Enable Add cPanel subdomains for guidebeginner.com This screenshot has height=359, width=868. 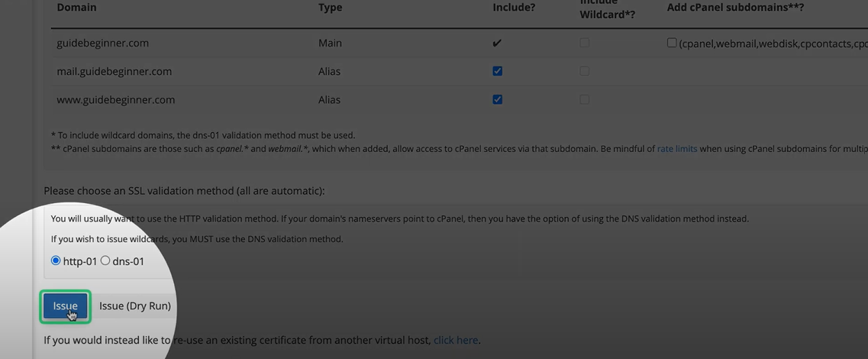point(672,43)
